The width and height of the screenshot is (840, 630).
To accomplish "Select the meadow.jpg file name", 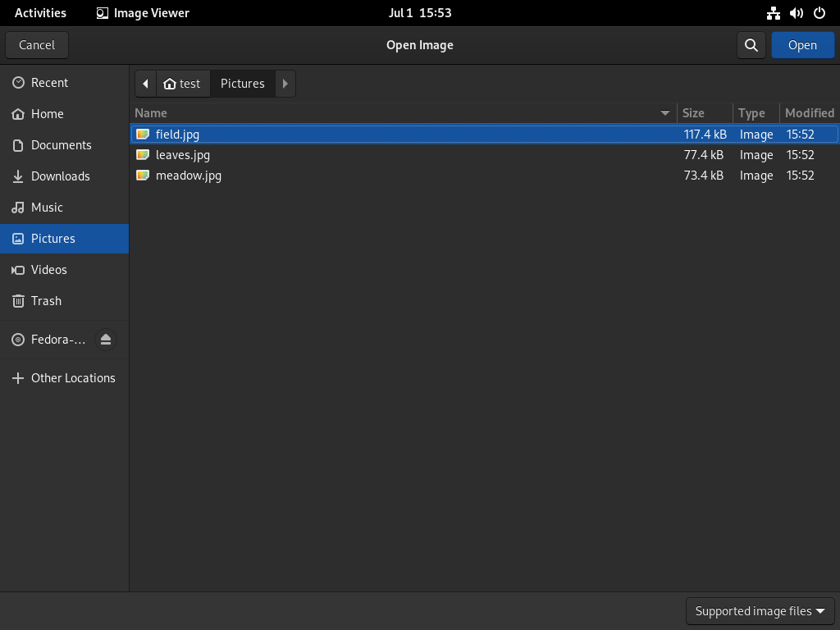I will (x=189, y=176).
